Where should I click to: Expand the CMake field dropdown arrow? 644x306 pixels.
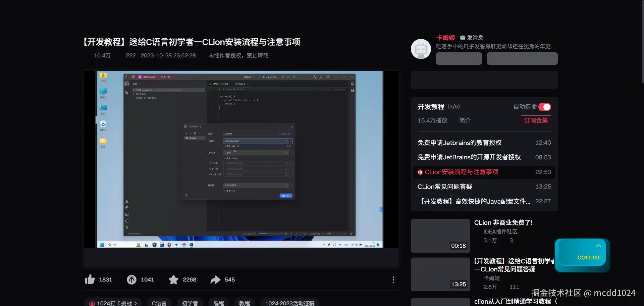(x=290, y=153)
